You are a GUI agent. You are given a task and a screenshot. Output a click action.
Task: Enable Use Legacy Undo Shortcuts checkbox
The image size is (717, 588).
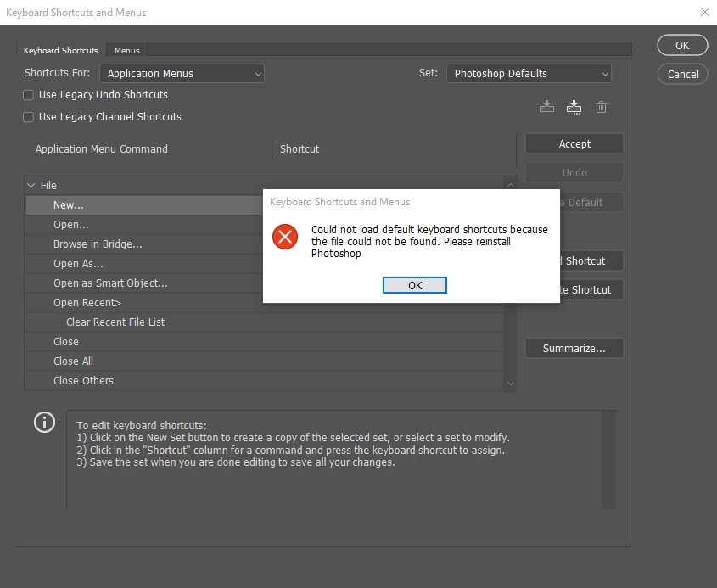click(x=28, y=95)
